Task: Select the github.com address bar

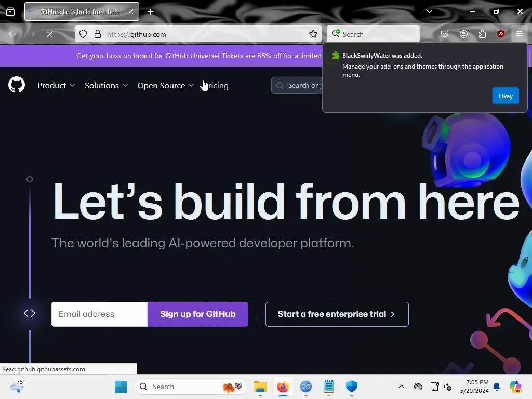Action: click(198, 34)
